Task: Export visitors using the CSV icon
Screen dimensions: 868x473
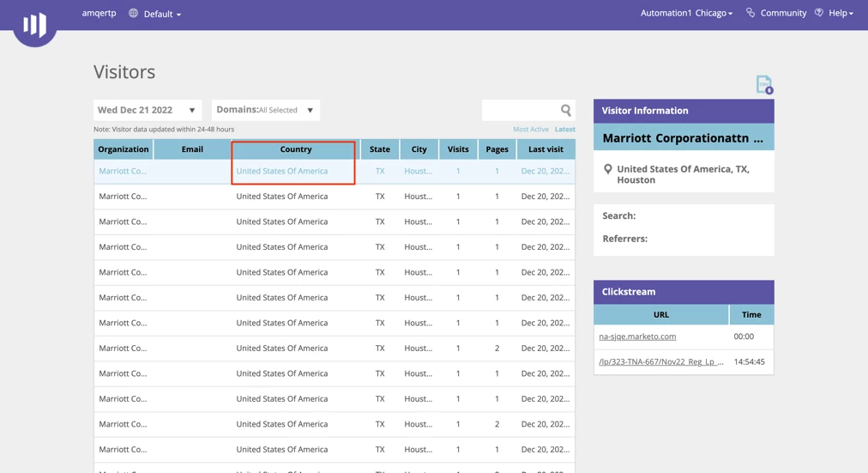Action: point(764,85)
